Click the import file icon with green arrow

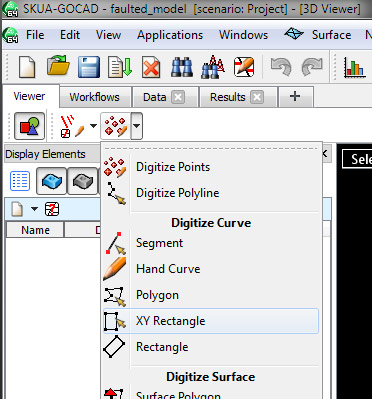pyautogui.click(x=119, y=67)
